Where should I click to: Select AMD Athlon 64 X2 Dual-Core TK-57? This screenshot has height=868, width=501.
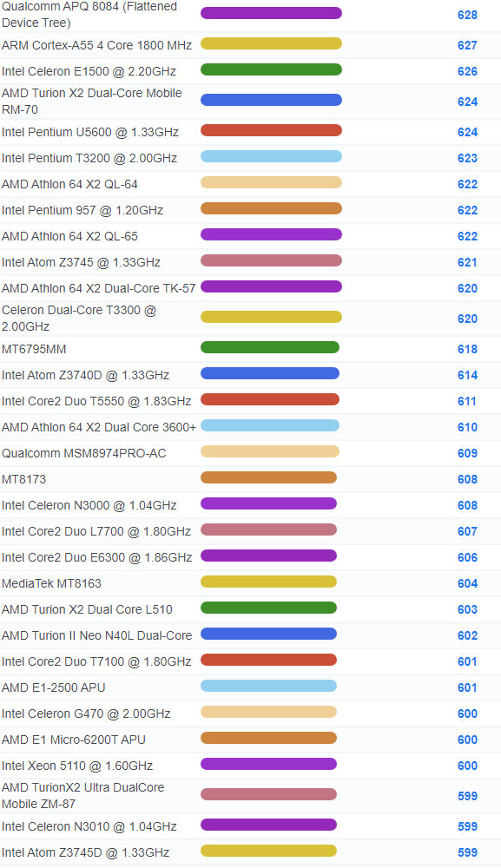[98, 288]
